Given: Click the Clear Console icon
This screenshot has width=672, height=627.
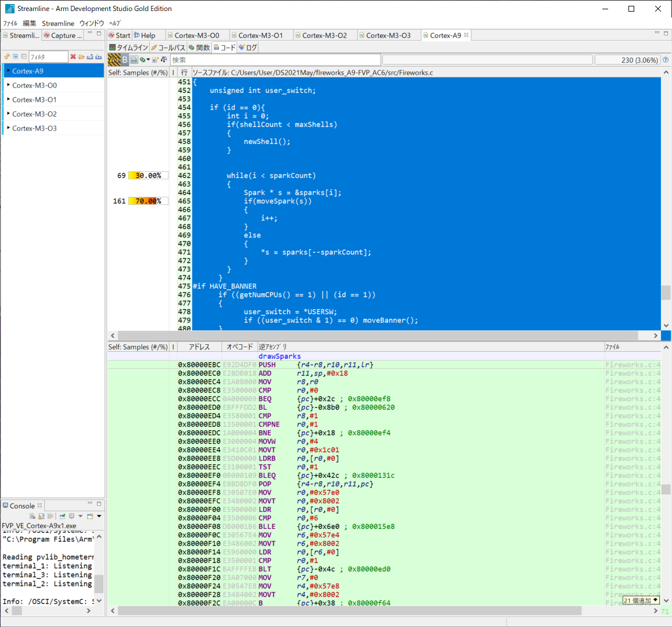Looking at the screenshot, I should tap(33, 516).
